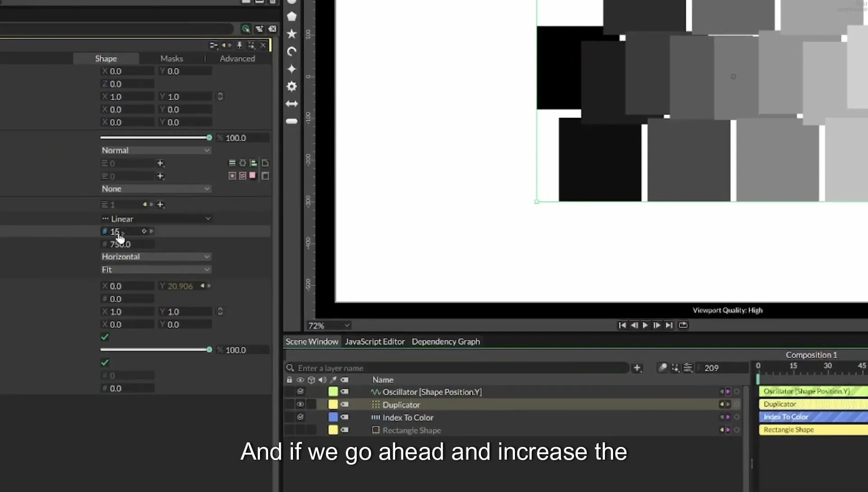This screenshot has width=868, height=492.
Task: Open the Horizontal direction dropdown
Action: (x=156, y=256)
